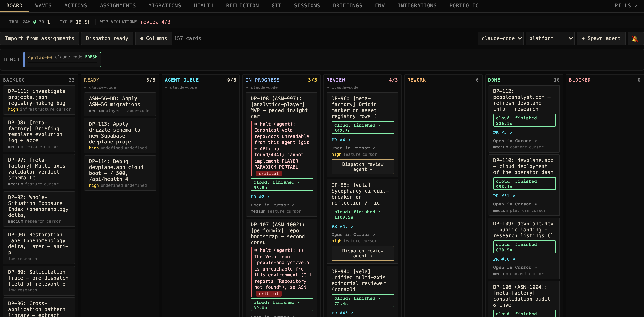Open in Cursor link on DP-109
Screen dimensions: 644x317
(x=515, y=267)
